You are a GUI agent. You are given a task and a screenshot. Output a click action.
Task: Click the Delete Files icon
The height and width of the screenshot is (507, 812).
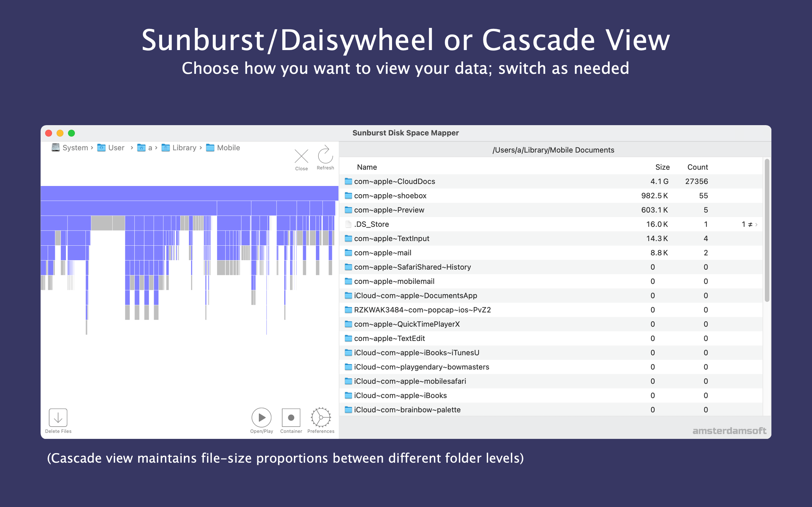coord(58,417)
